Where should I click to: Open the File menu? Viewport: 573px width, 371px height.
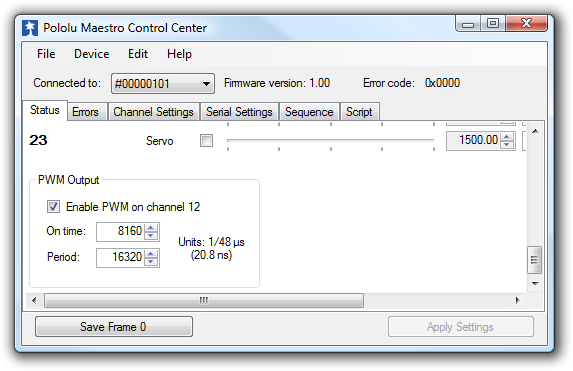click(46, 54)
